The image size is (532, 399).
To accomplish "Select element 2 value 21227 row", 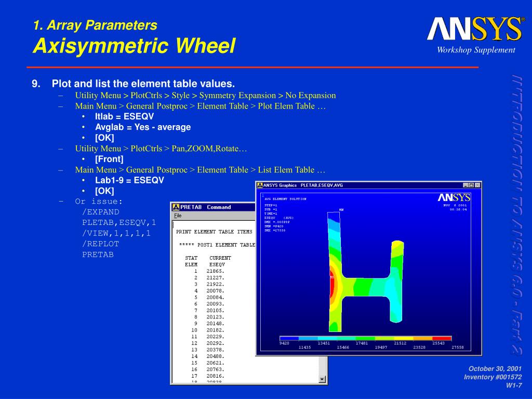I will (x=209, y=277).
